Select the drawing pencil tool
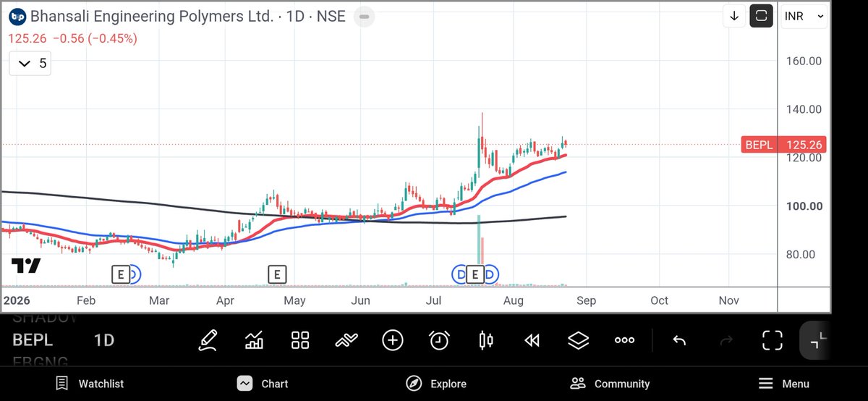 [208, 339]
